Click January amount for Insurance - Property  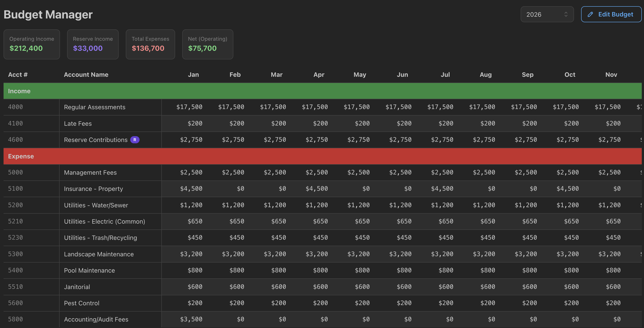point(191,189)
